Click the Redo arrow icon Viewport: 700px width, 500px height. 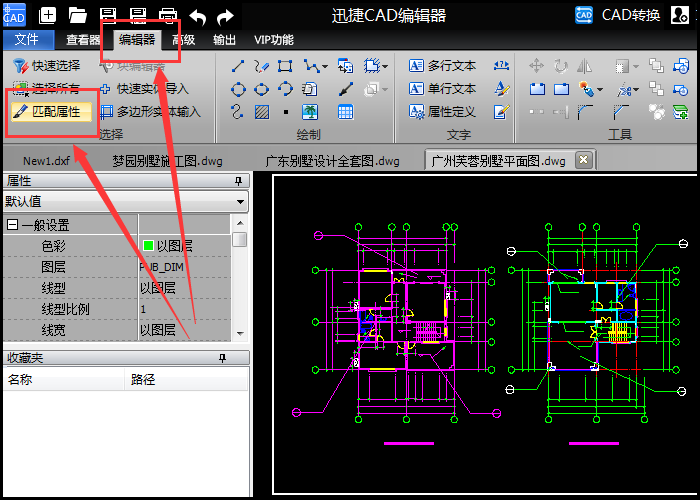(x=225, y=17)
